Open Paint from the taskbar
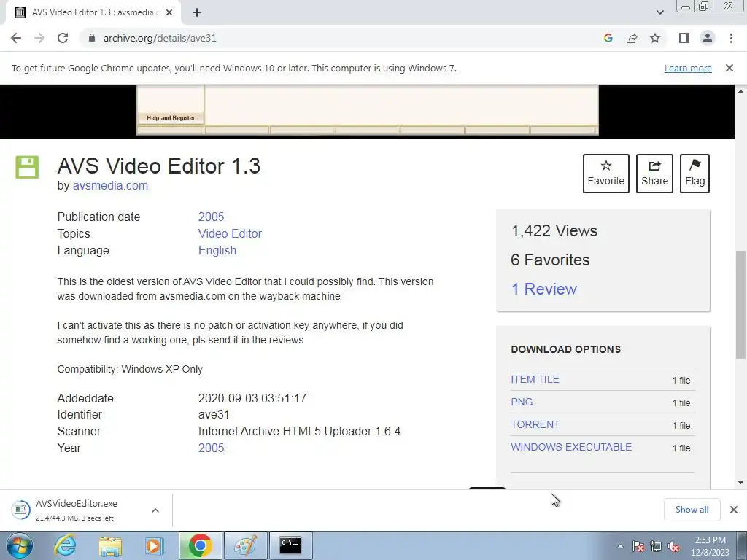 coord(246,545)
